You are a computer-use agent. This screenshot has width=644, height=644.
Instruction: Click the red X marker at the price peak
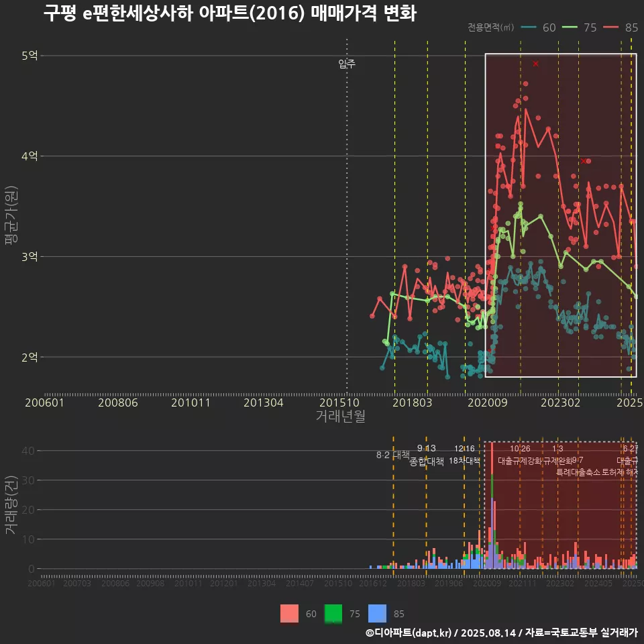pyautogui.click(x=535, y=64)
